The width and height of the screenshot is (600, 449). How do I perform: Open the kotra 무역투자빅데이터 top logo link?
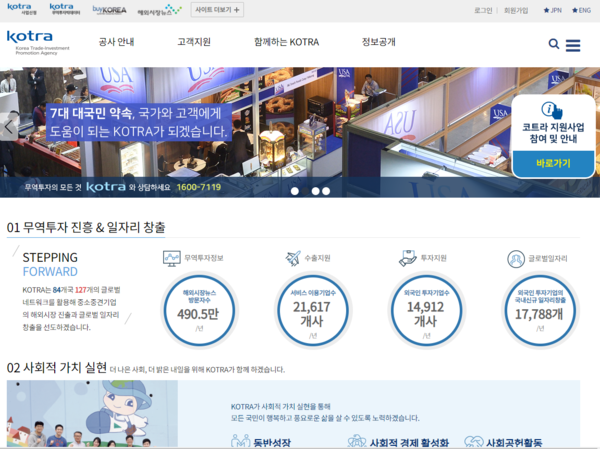[x=65, y=9]
